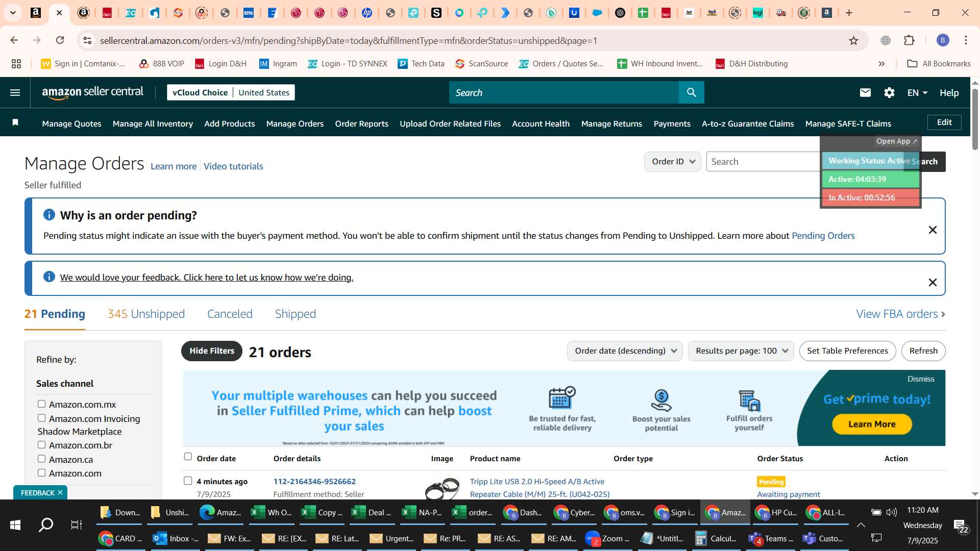Go back with browser back arrow

[x=14, y=40]
